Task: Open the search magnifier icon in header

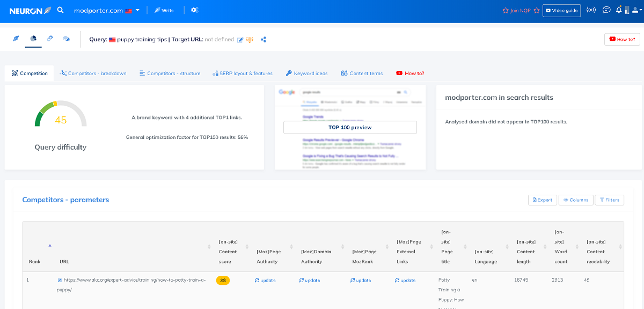Action: click(61, 10)
